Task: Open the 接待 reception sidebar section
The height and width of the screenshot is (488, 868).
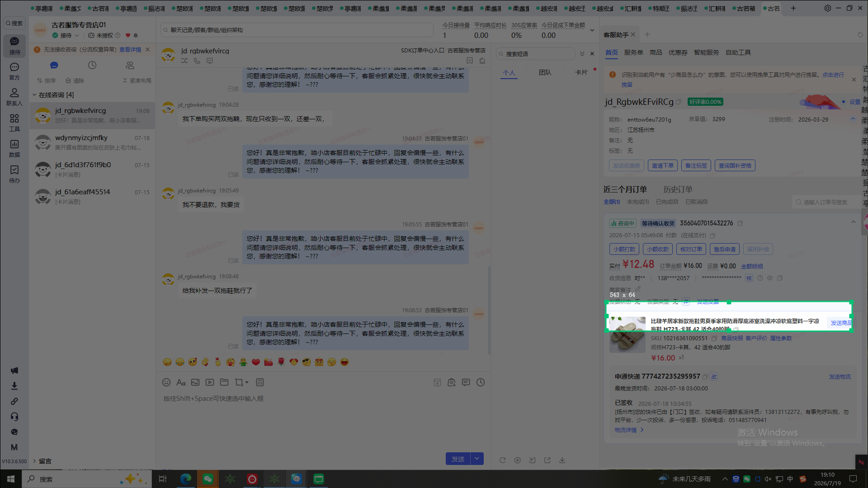Action: [x=14, y=46]
